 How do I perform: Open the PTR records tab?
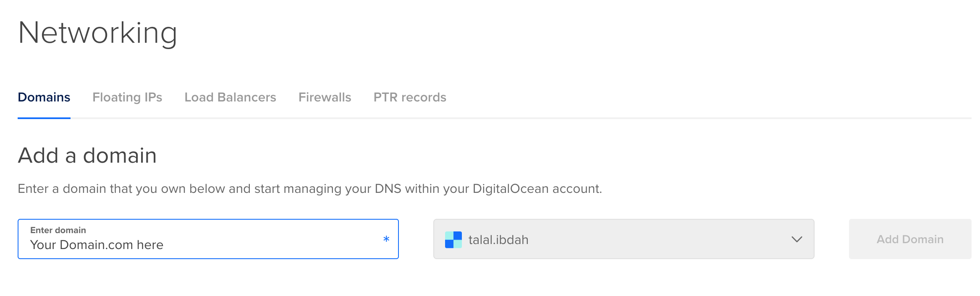pyautogui.click(x=409, y=97)
